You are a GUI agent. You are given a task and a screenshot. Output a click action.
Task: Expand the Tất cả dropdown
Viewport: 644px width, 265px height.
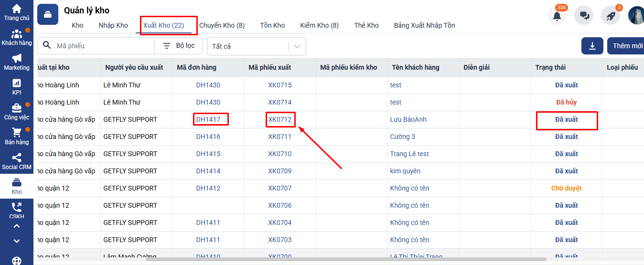click(297, 46)
